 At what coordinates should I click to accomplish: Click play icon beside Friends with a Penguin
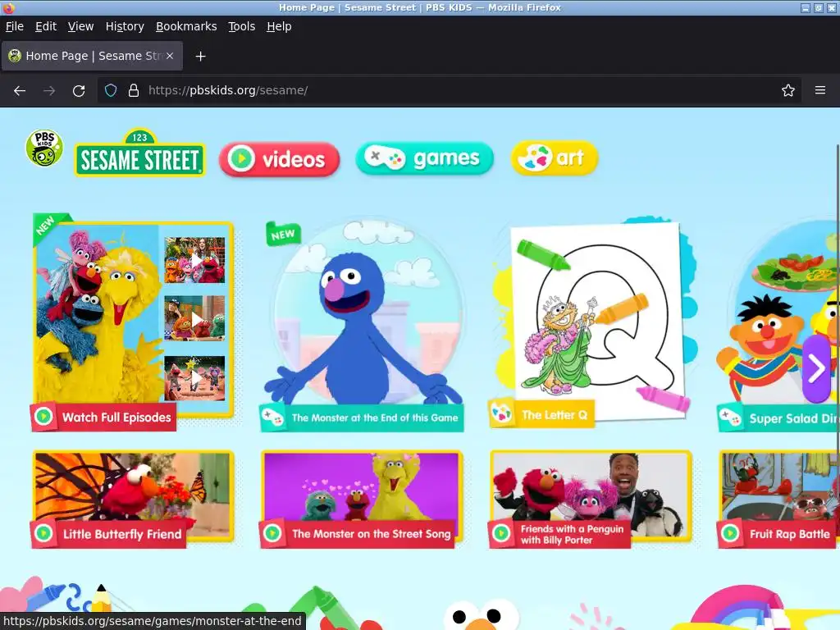click(x=501, y=533)
